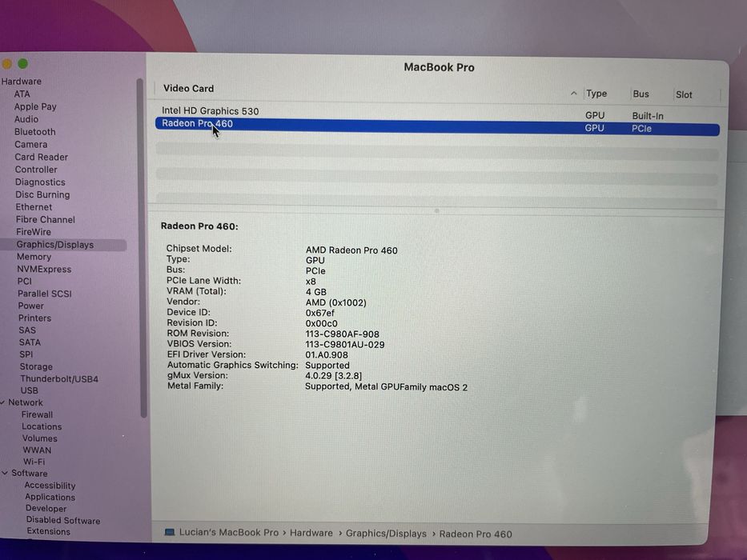The width and height of the screenshot is (747, 560).
Task: Select Wi-Fi under Network
Action: pos(34,462)
